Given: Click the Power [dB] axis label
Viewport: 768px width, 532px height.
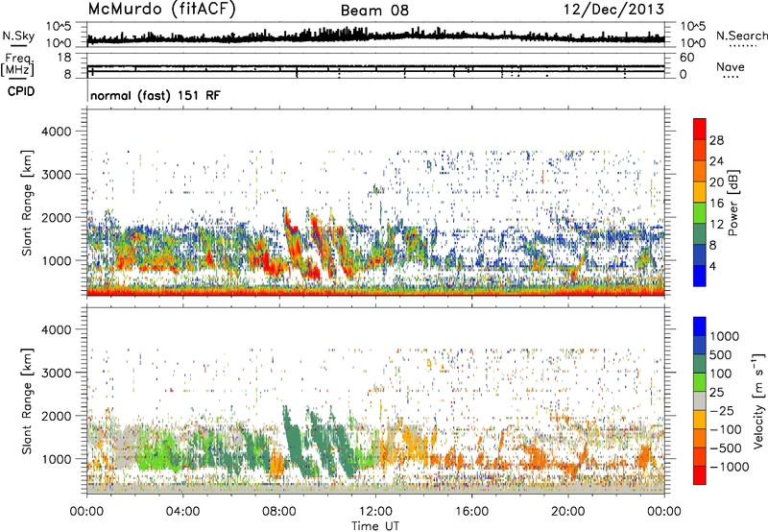Looking at the screenshot, I should click(732, 203).
